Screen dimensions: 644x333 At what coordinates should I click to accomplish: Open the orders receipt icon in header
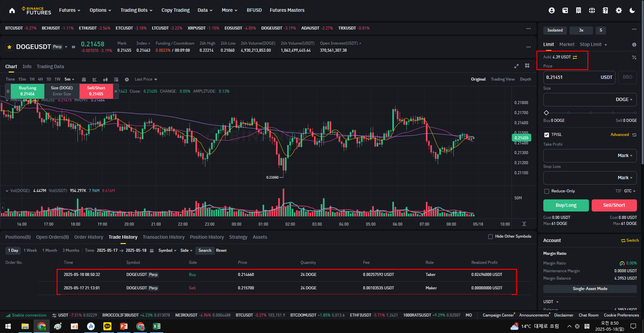click(x=579, y=10)
